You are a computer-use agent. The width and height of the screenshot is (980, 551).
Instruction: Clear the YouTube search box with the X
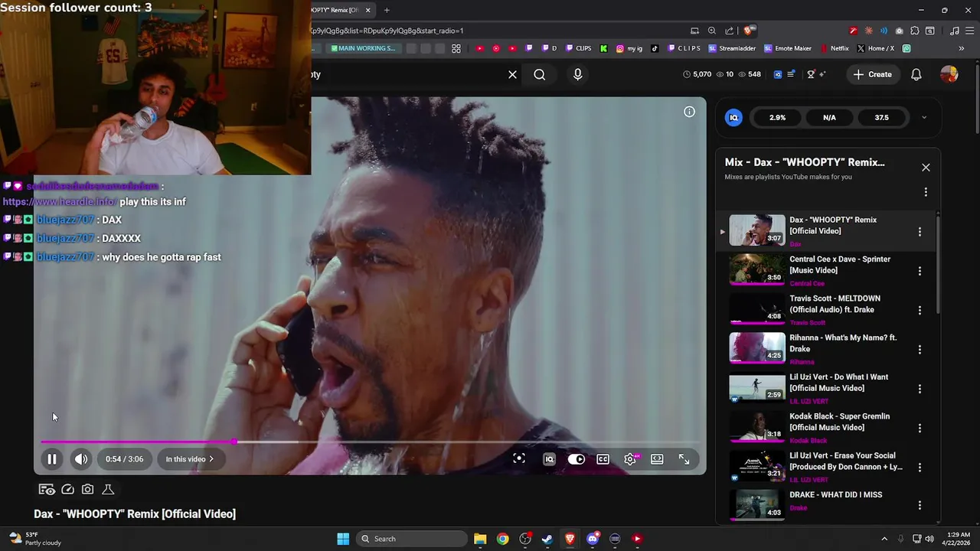click(x=512, y=74)
